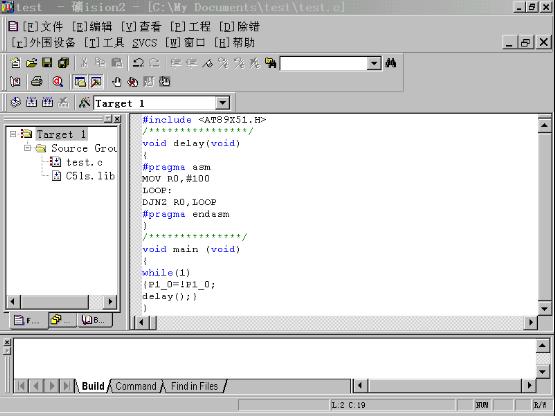Collapse the Target 1 tree node
The width and height of the screenshot is (555, 416).
(13, 134)
